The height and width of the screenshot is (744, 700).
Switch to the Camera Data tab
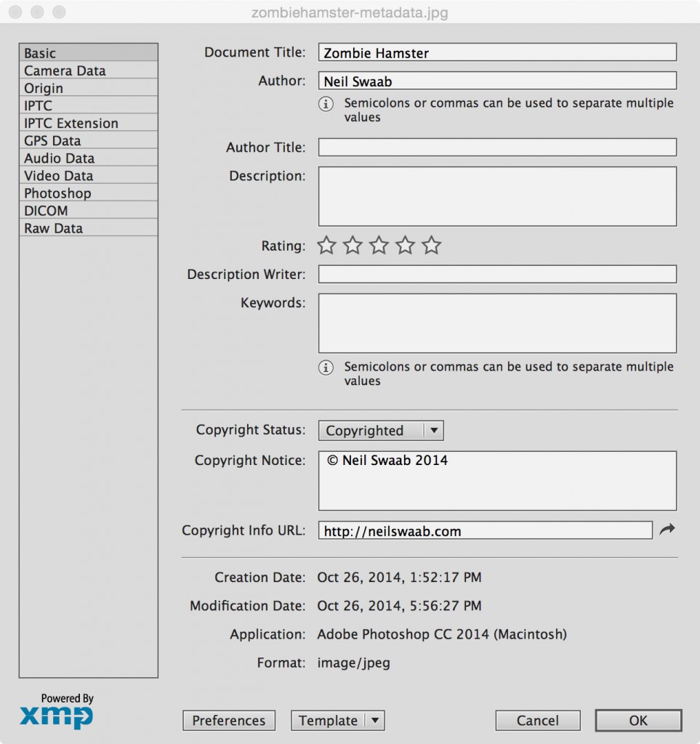(x=88, y=70)
